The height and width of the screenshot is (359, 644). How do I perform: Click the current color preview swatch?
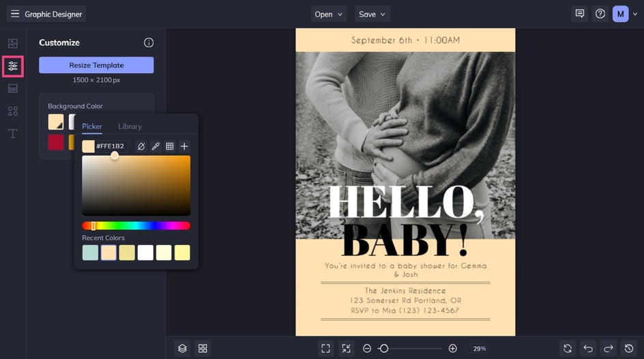88,146
